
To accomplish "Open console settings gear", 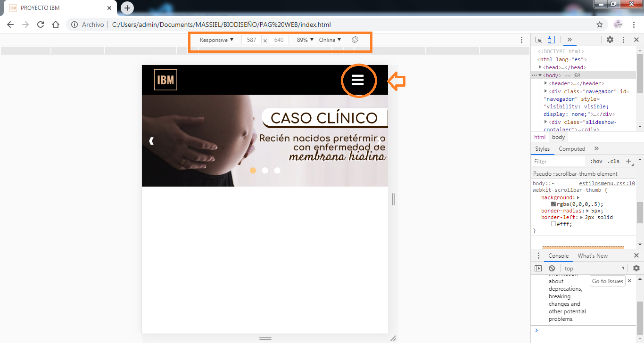I will (636, 268).
